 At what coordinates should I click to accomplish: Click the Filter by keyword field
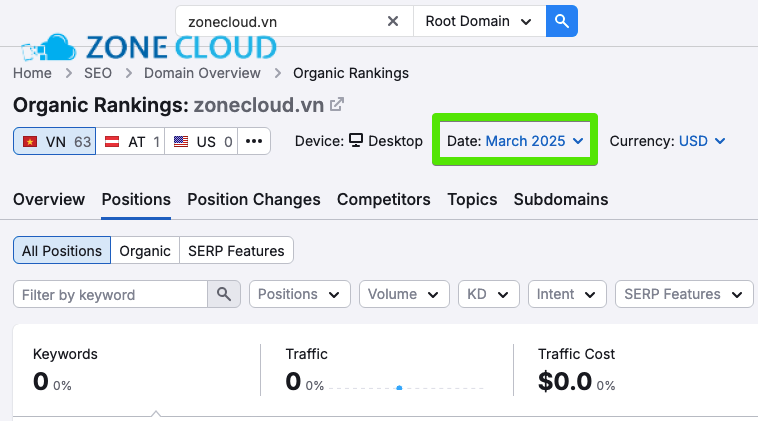point(110,294)
